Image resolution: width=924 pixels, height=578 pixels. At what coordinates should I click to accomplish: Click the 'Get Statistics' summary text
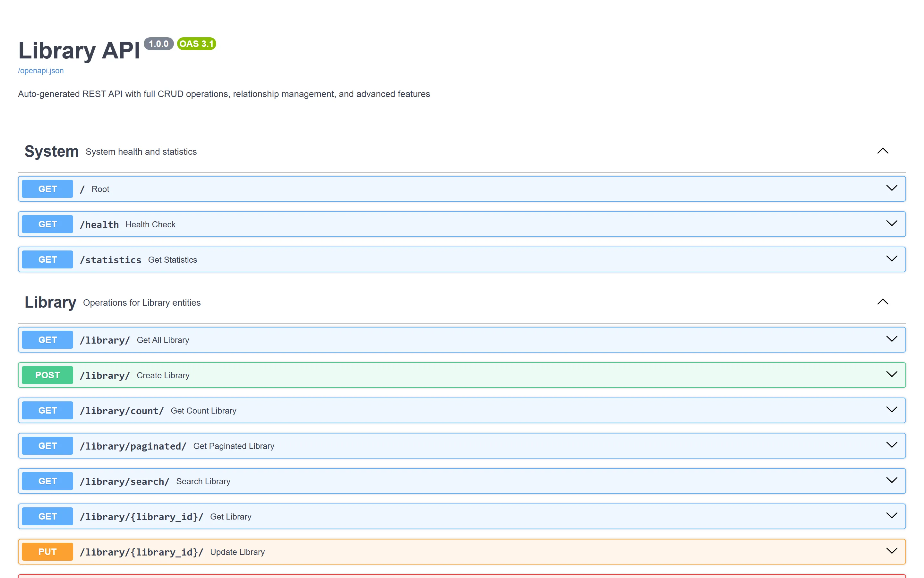tap(173, 260)
